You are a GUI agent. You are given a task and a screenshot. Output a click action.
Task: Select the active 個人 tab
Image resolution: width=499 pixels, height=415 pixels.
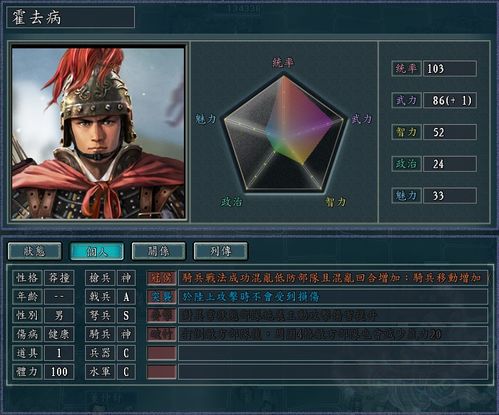click(97, 251)
